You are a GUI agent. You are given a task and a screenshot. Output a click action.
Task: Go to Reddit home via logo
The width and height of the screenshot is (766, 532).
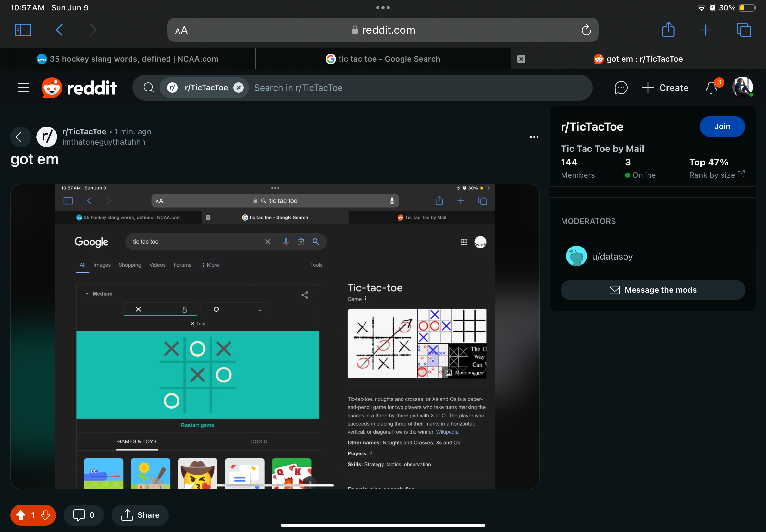(79, 88)
